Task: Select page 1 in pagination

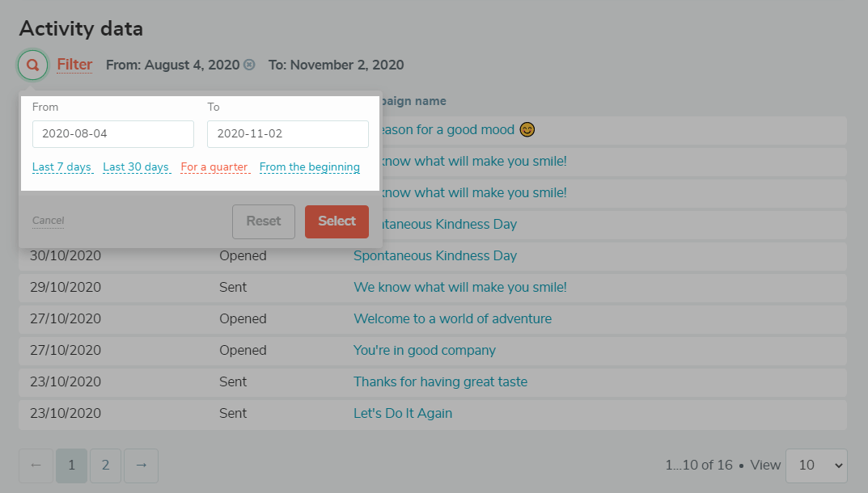Action: tap(71, 466)
